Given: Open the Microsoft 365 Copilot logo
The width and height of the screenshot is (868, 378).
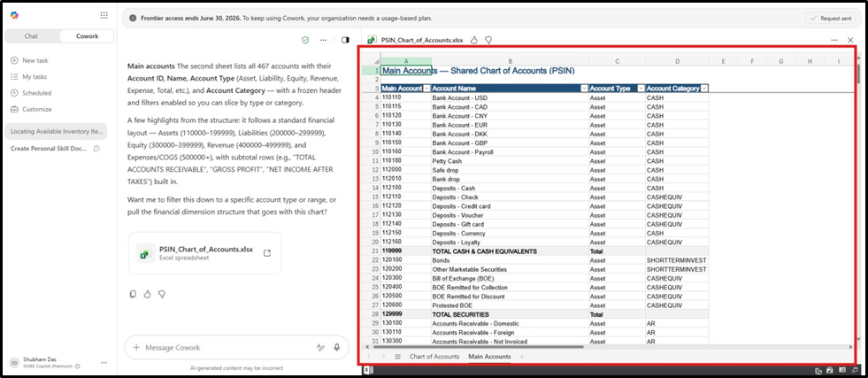Looking at the screenshot, I should (14, 16).
